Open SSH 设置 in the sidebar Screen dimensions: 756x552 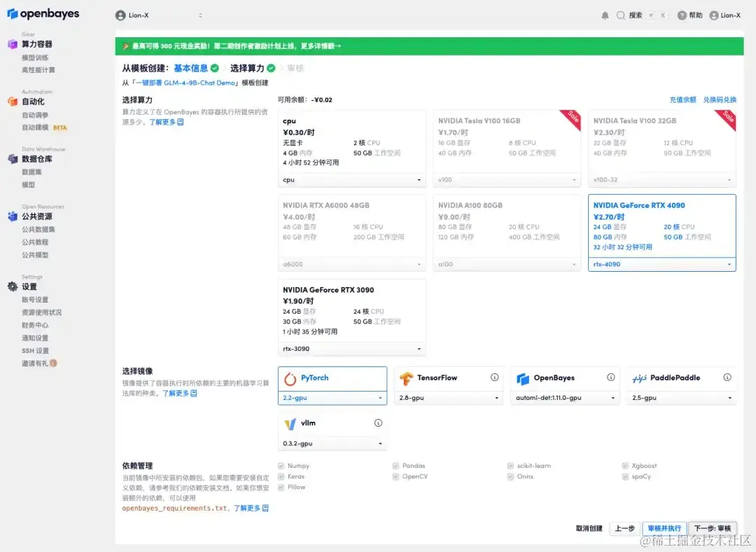[x=35, y=351]
